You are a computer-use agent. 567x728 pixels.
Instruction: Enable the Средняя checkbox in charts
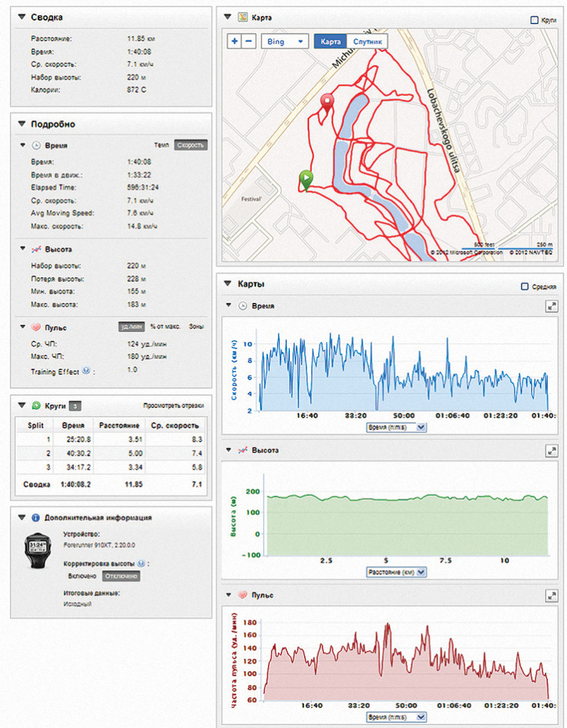pyautogui.click(x=525, y=287)
